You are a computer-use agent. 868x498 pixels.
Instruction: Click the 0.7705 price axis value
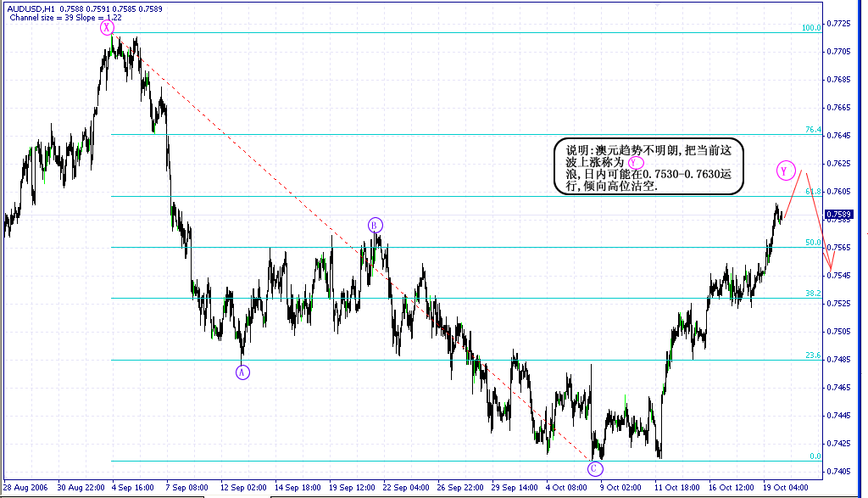(x=838, y=52)
